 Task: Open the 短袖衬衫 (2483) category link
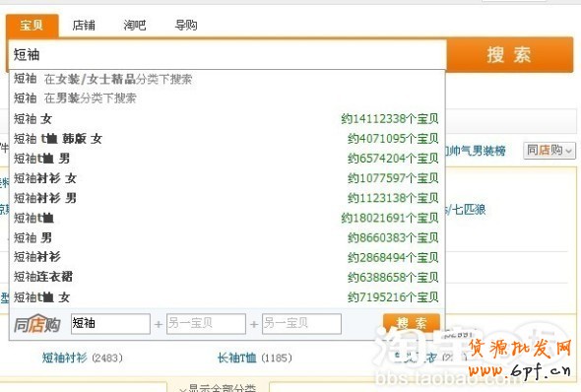[83, 358]
